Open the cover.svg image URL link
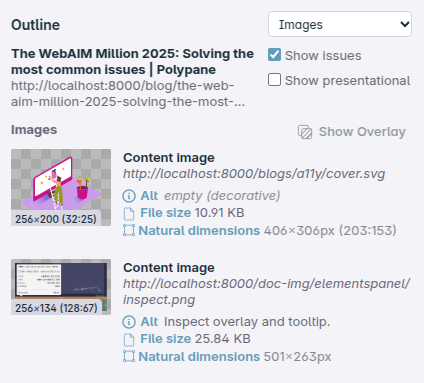 (x=254, y=174)
